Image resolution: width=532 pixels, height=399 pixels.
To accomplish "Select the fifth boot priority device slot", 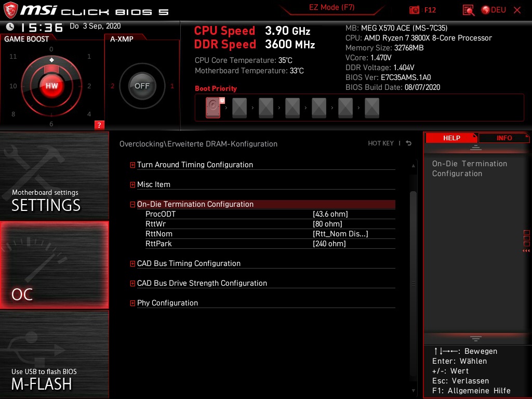I will pos(318,108).
